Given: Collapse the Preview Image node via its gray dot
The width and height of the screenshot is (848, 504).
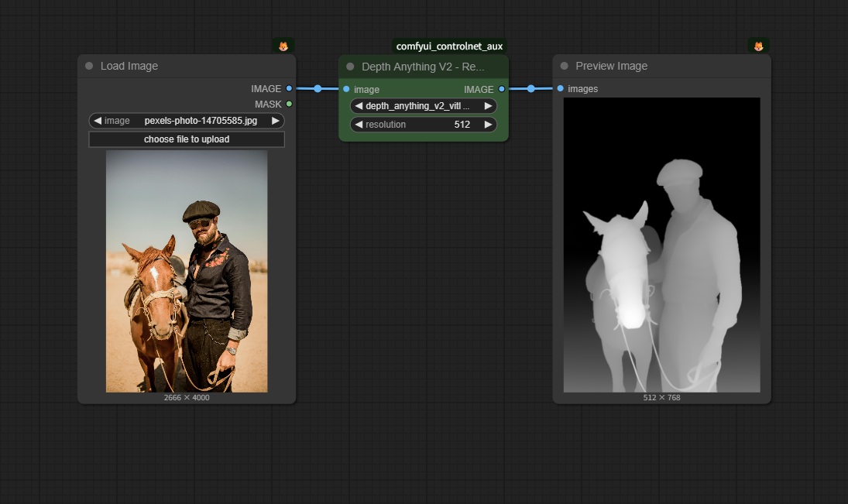Looking at the screenshot, I should point(564,67).
